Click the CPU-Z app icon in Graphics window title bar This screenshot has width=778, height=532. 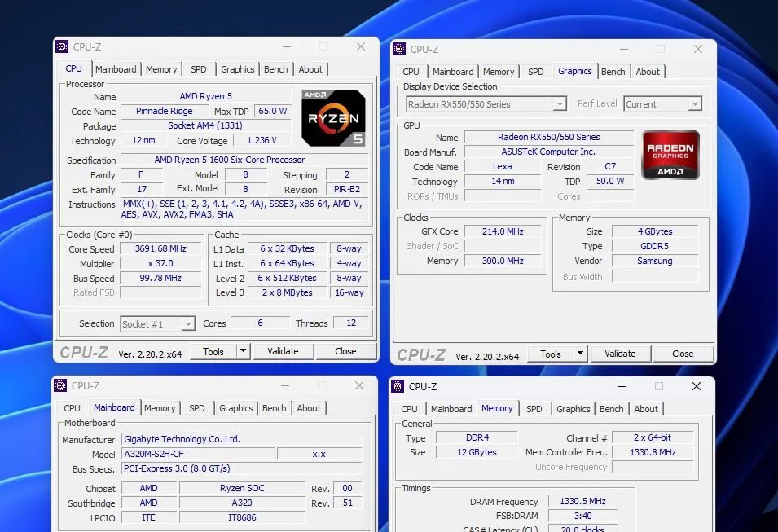(x=399, y=49)
